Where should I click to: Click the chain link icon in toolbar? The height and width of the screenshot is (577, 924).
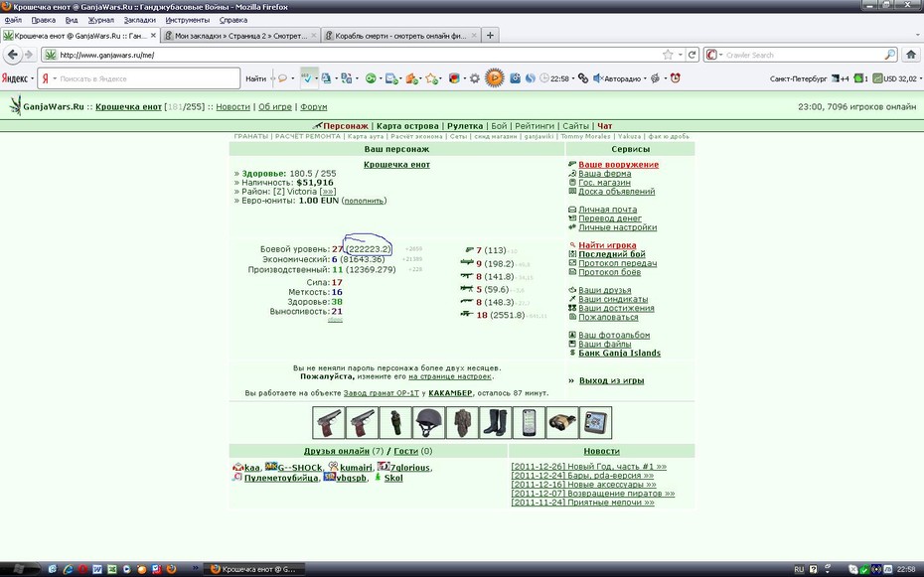(x=583, y=77)
